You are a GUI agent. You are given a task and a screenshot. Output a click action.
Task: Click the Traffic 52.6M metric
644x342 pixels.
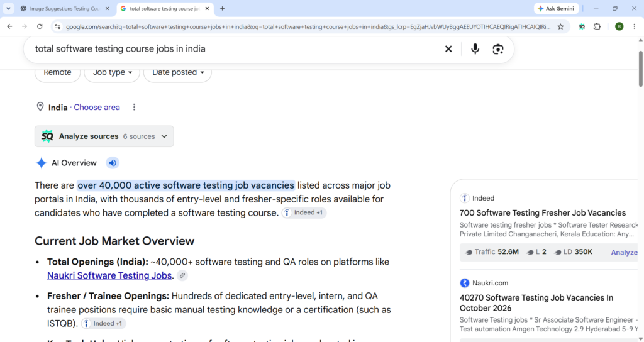coord(492,252)
